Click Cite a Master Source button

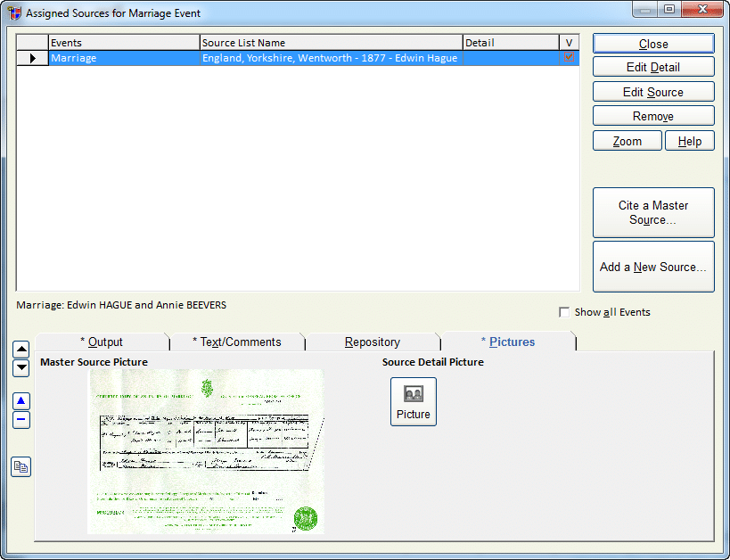[653, 212]
